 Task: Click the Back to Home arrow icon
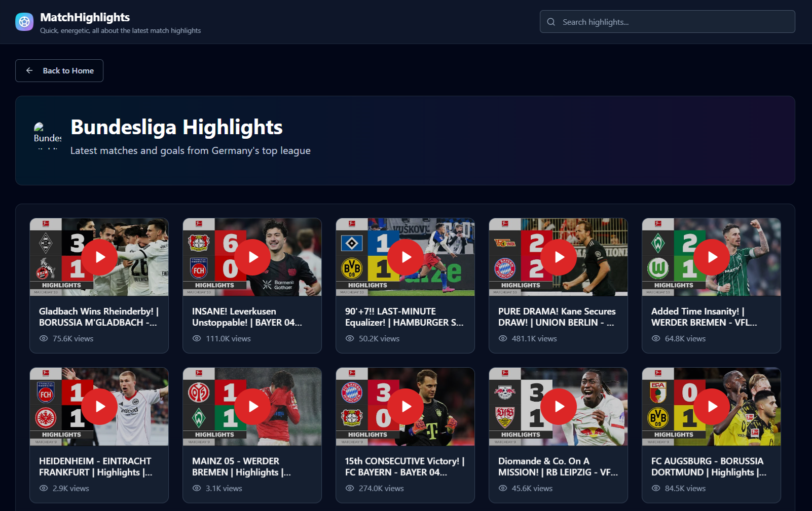pos(29,71)
